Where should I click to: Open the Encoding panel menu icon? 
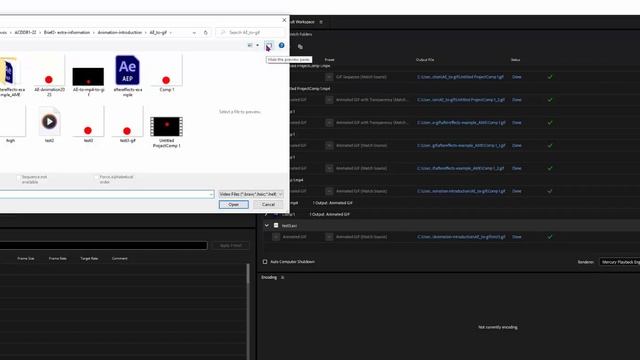(x=282, y=278)
